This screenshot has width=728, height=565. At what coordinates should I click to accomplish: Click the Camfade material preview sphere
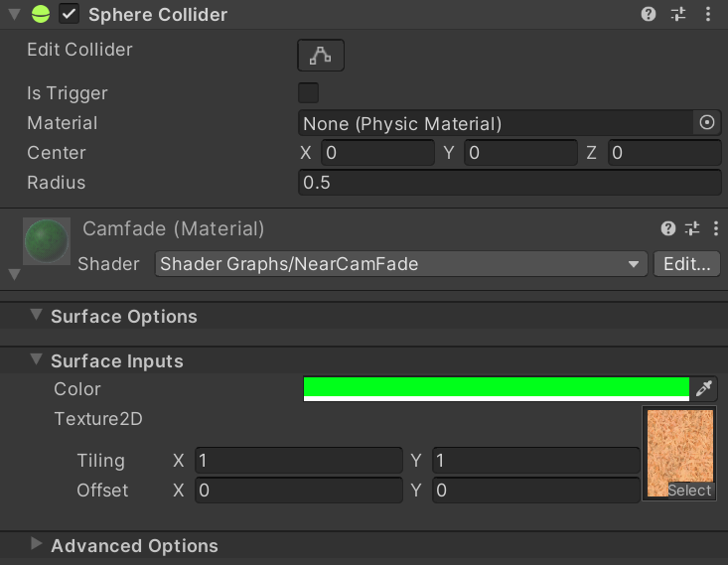(47, 241)
